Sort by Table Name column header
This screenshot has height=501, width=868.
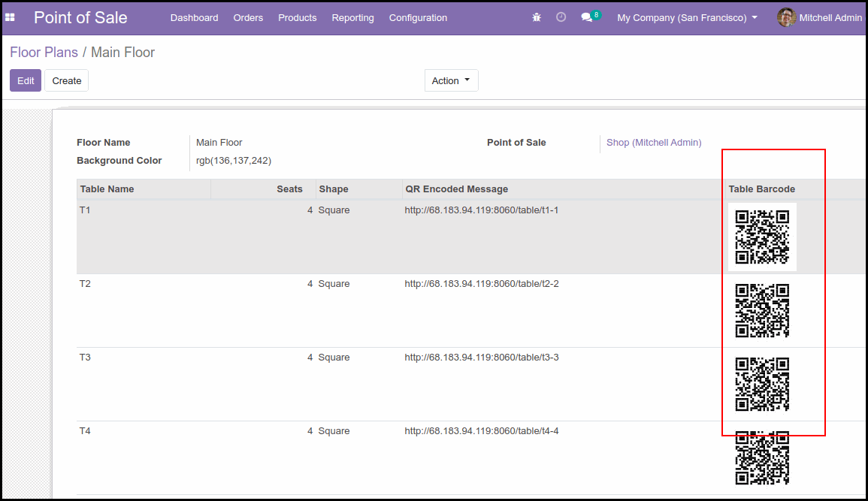[x=144, y=189]
